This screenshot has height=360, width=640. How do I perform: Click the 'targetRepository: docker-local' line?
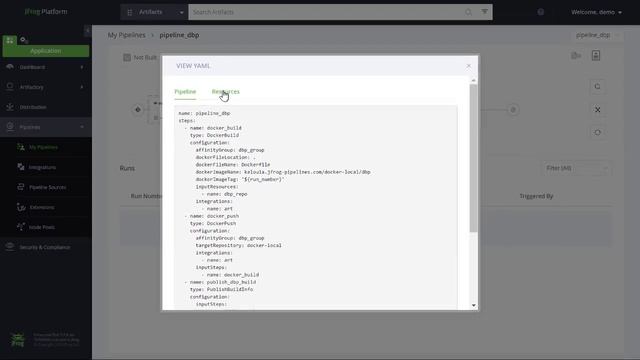[238, 245]
